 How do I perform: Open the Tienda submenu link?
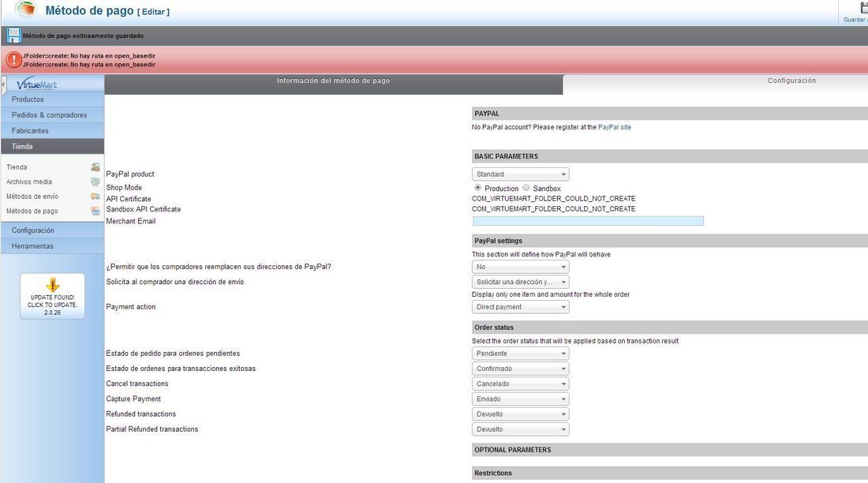click(x=17, y=167)
